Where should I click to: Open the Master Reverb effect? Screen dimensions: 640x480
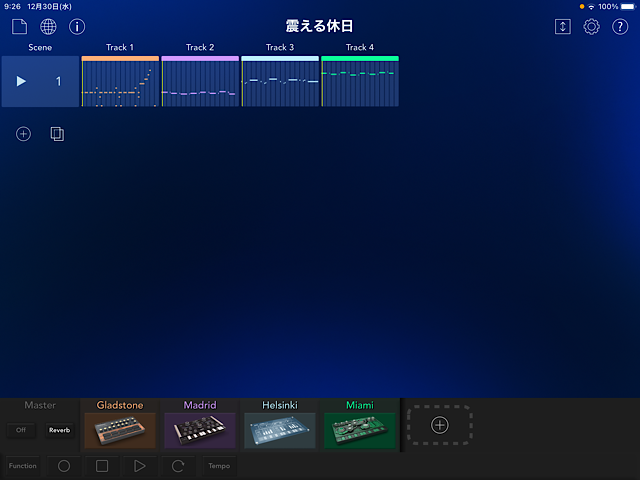click(x=60, y=430)
